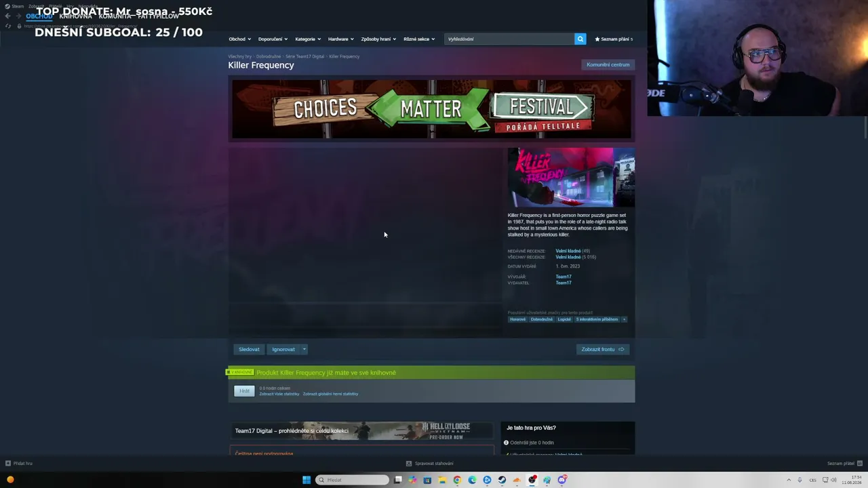Click the Hrát play button

coord(244,391)
